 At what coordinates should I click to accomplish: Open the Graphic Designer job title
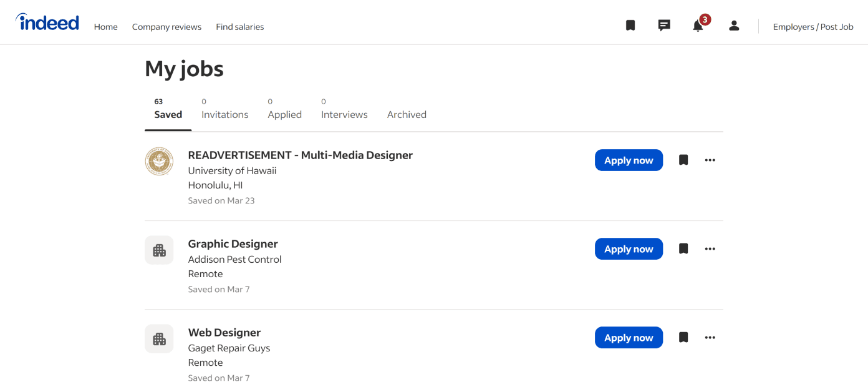pyautogui.click(x=233, y=243)
